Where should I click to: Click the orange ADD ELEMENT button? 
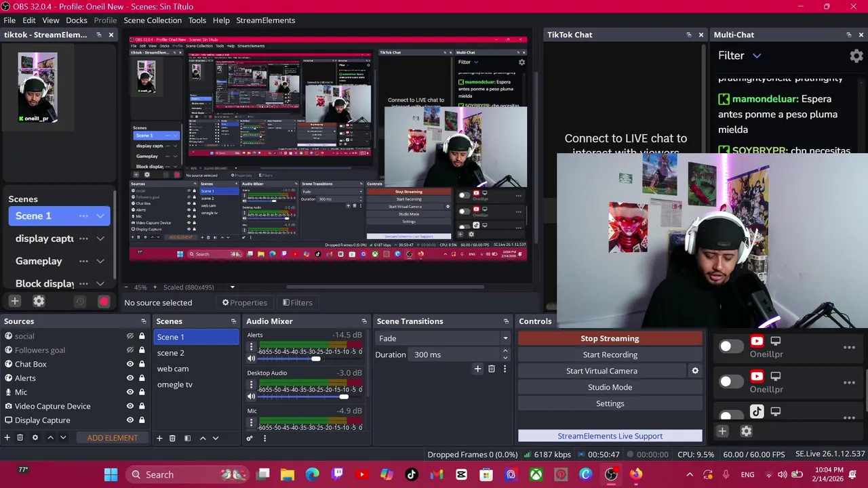(113, 438)
